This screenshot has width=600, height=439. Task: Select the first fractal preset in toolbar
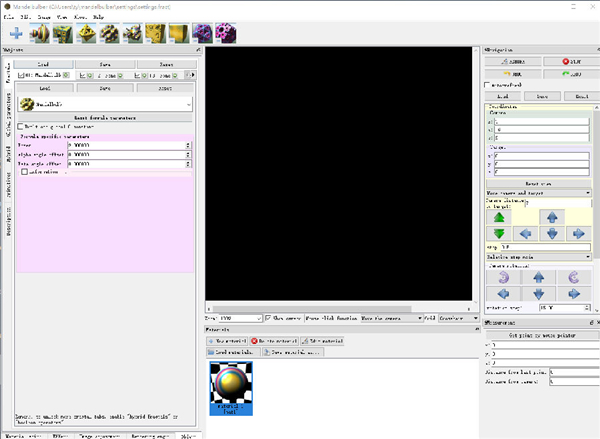click(42, 35)
